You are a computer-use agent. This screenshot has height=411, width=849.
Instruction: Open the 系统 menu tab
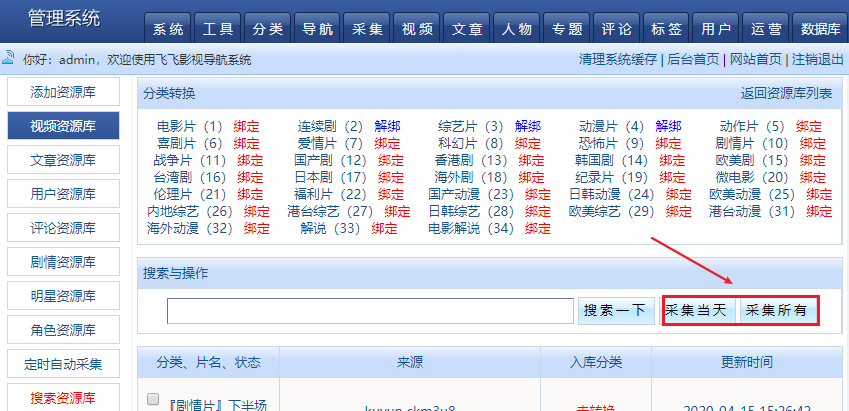(169, 28)
